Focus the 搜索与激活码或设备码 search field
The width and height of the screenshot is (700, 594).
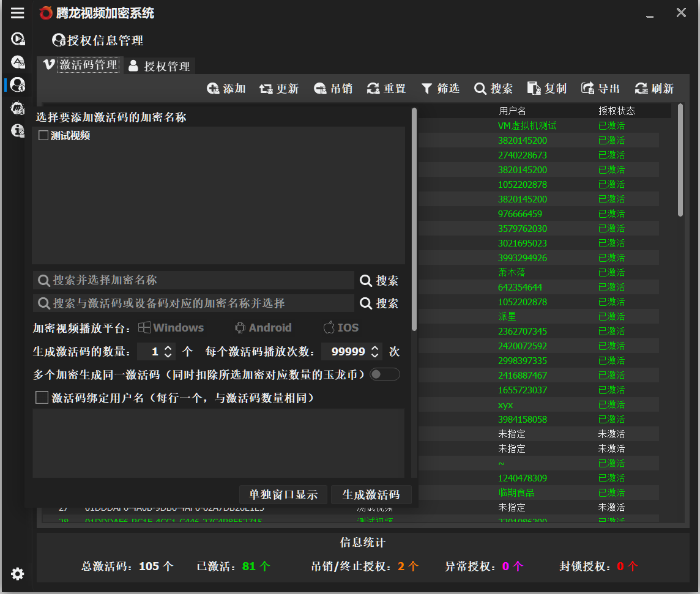pyautogui.click(x=193, y=303)
